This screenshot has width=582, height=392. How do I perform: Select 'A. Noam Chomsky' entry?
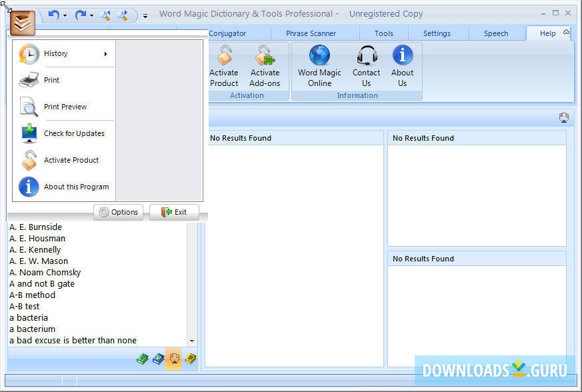(45, 273)
